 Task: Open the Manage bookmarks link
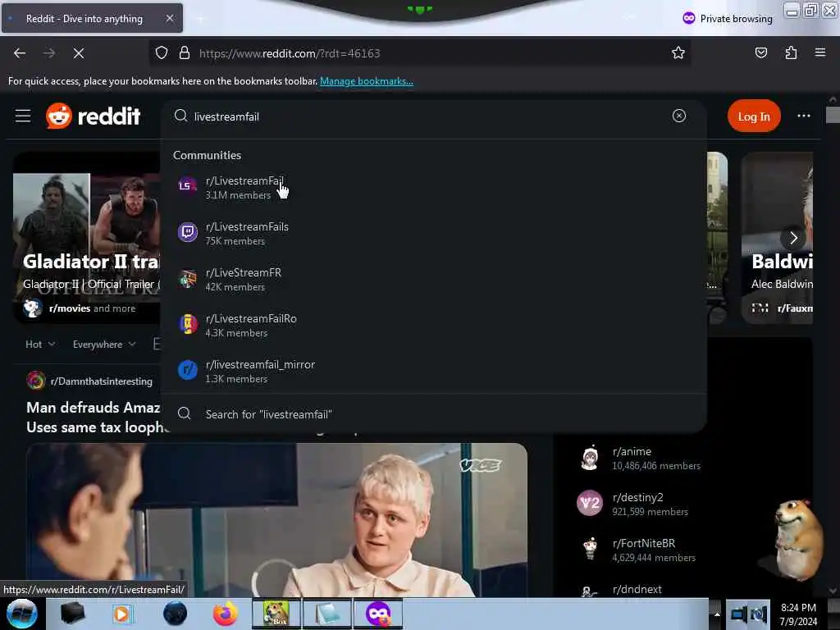point(367,81)
